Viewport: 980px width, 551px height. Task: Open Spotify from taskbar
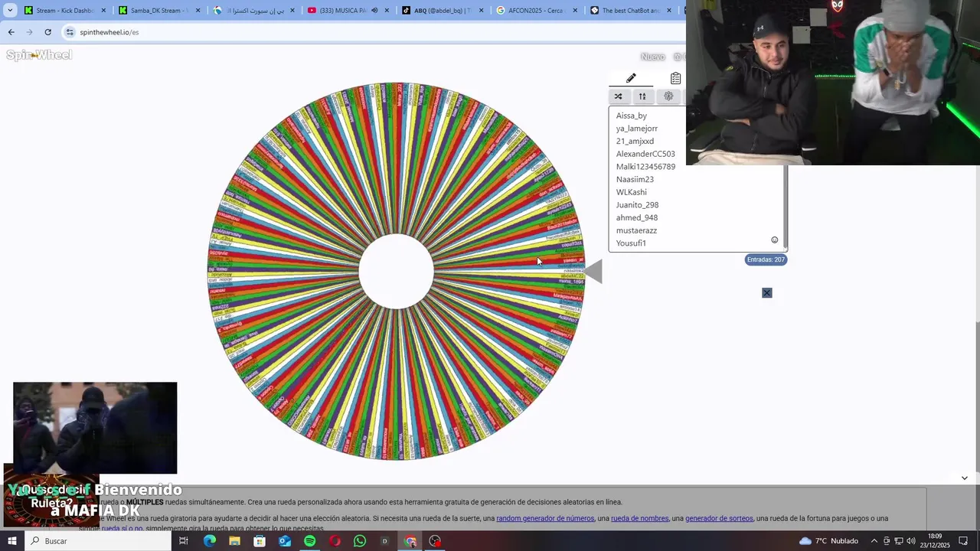coord(309,541)
